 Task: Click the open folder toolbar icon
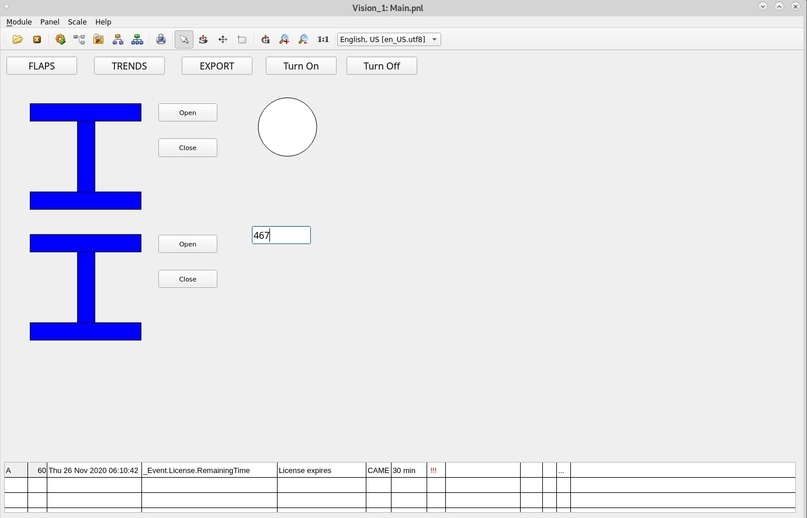(x=17, y=39)
